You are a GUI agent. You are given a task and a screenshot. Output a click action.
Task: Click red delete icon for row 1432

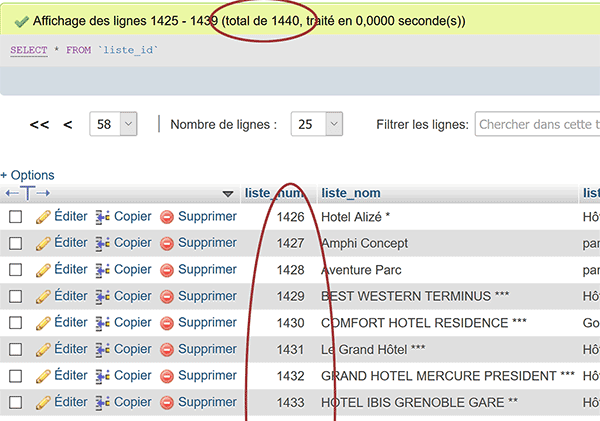[x=167, y=376]
